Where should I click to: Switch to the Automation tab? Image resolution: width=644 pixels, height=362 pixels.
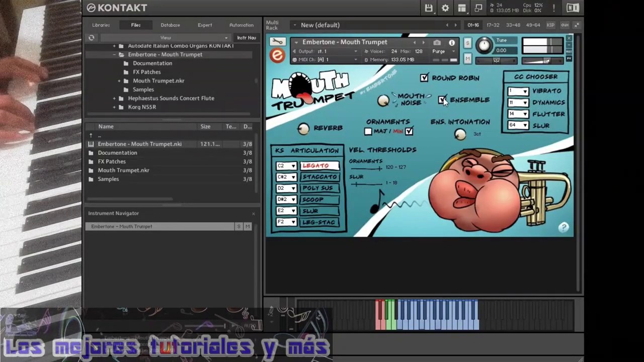[242, 25]
